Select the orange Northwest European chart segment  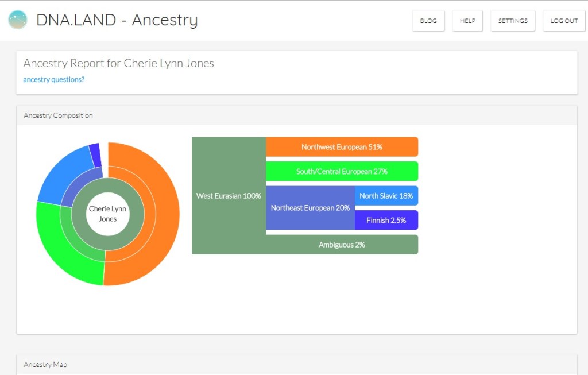coord(341,146)
